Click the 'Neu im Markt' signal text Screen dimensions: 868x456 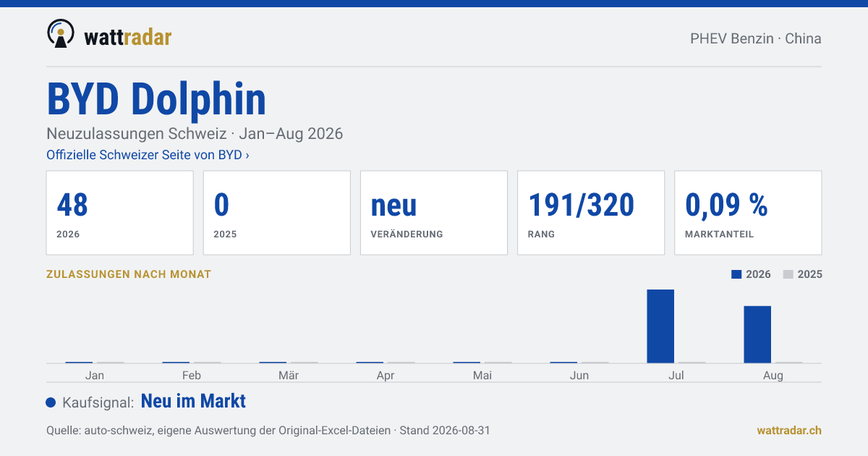[193, 401]
